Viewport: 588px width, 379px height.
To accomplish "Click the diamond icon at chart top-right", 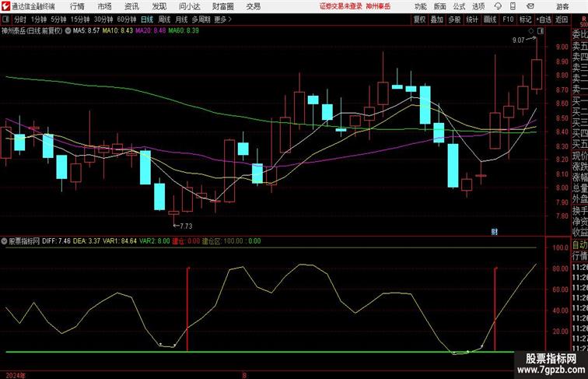I will tap(531, 31).
